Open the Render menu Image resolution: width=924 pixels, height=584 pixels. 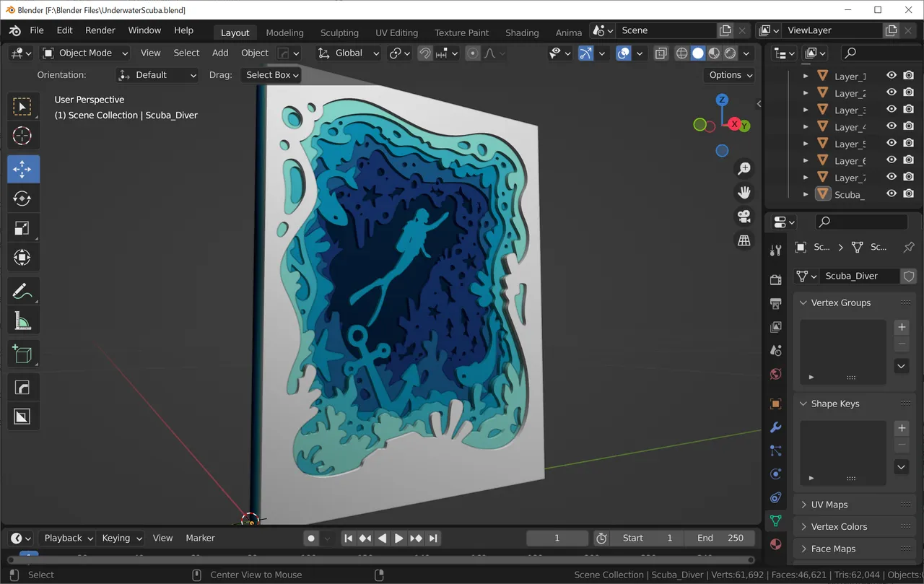(x=100, y=30)
